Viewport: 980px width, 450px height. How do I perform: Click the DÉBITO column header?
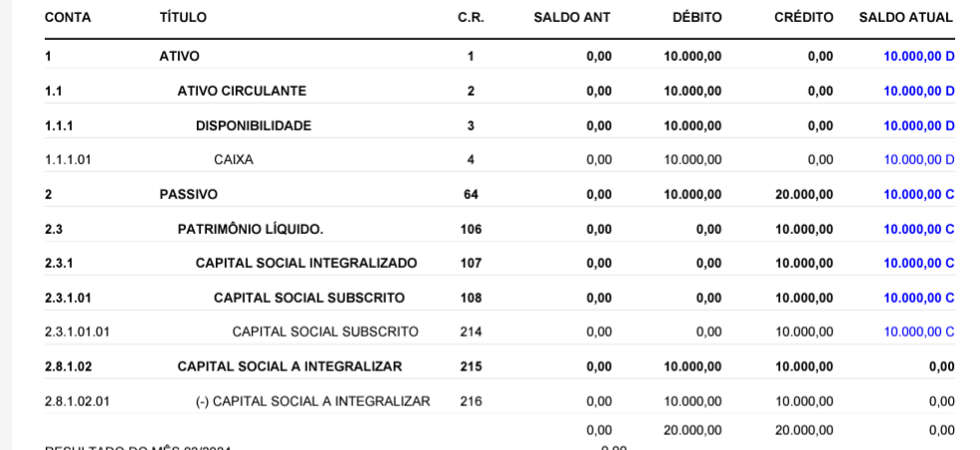click(x=696, y=18)
